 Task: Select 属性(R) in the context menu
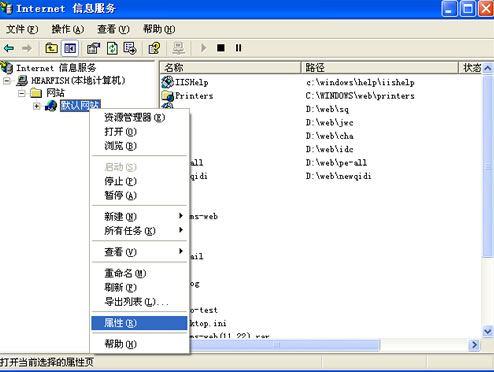139,323
